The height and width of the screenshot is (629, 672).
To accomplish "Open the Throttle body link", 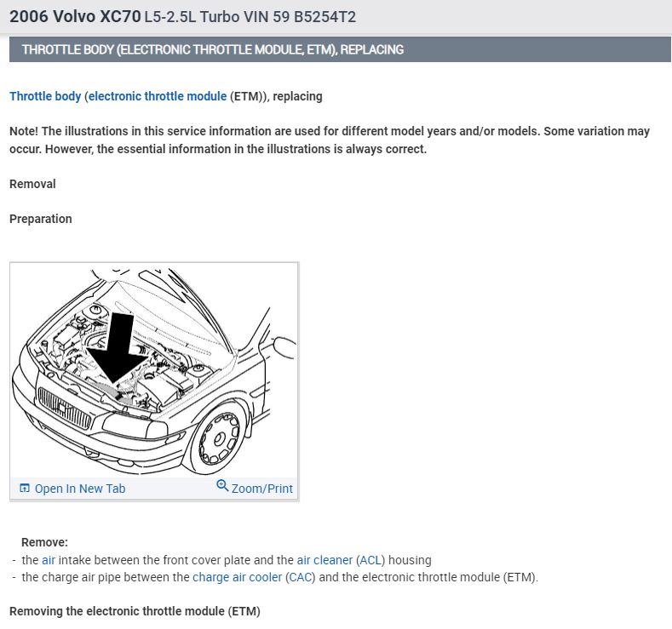I will click(45, 96).
